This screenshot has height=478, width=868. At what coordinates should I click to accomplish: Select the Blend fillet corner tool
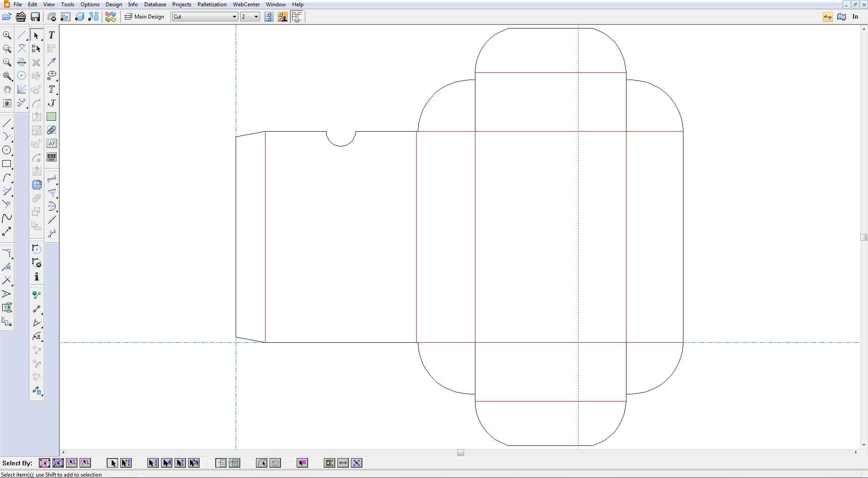pyautogui.click(x=7, y=253)
